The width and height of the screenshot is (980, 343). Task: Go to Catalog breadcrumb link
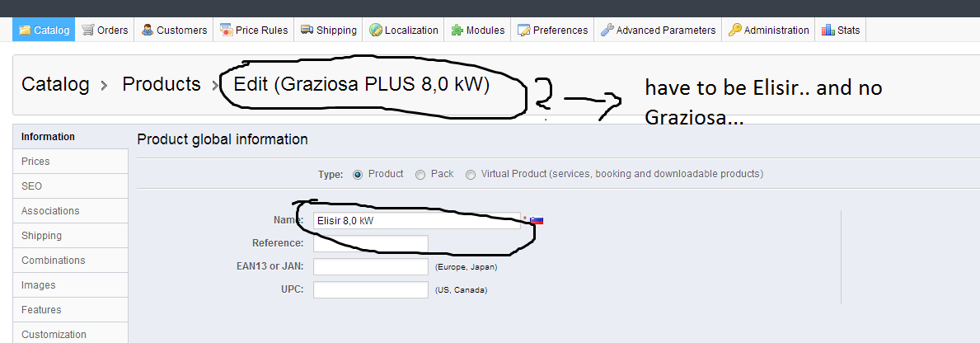[55, 84]
